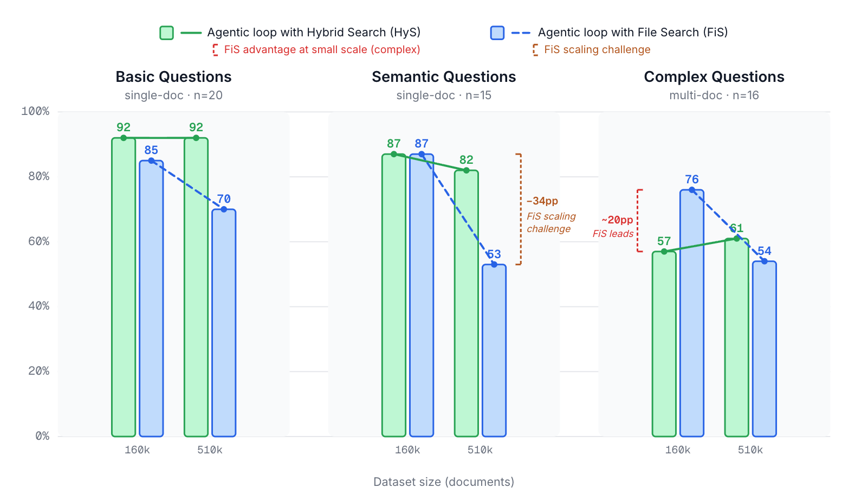The height and width of the screenshot is (500, 868).
Task: Click the blue dashed line legend sample
Action: click(521, 33)
